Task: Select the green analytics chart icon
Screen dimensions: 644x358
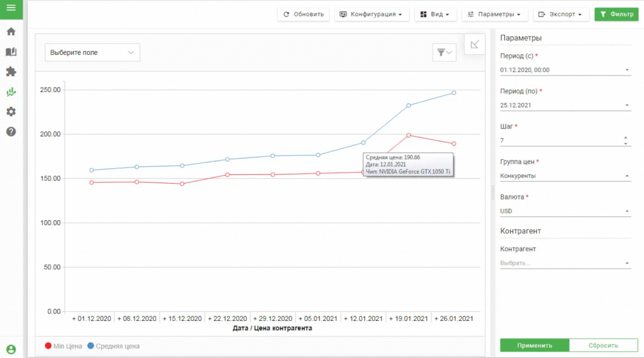Action: point(11,92)
